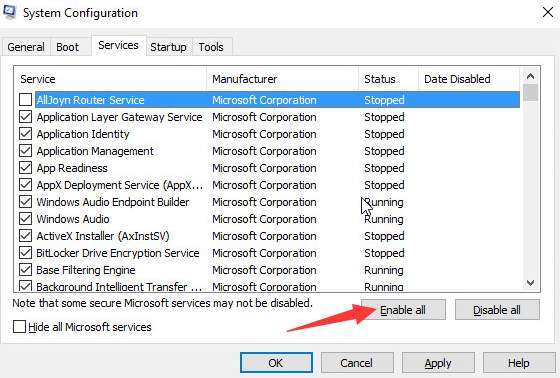560x378 pixels.
Task: Click the System Configuration title bar icon
Action: coord(9,12)
